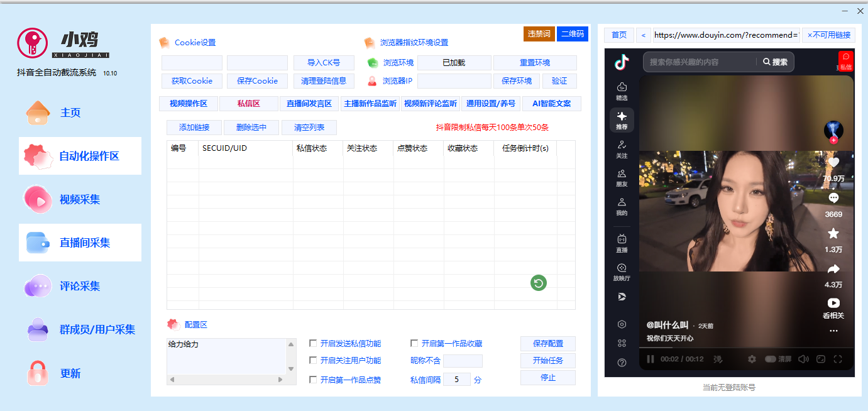Image resolution: width=868 pixels, height=411 pixels.
Task: Enable 开启发送私信功能
Action: click(312, 342)
